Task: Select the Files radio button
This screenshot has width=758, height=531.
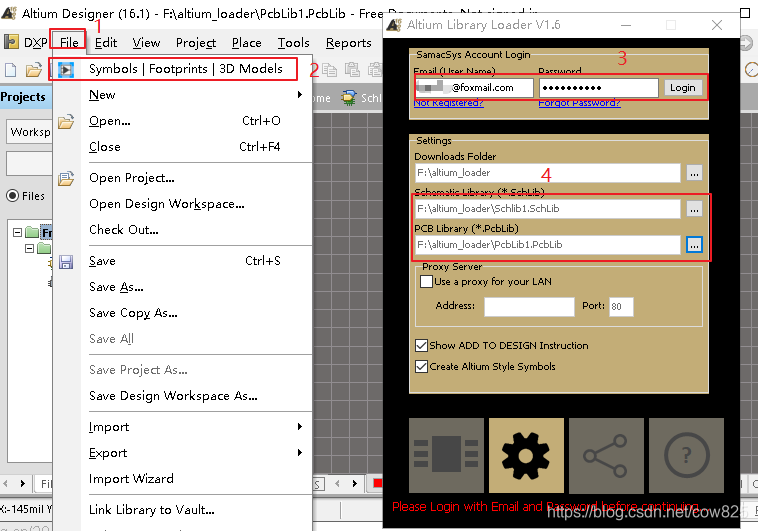Action: click(x=13, y=196)
